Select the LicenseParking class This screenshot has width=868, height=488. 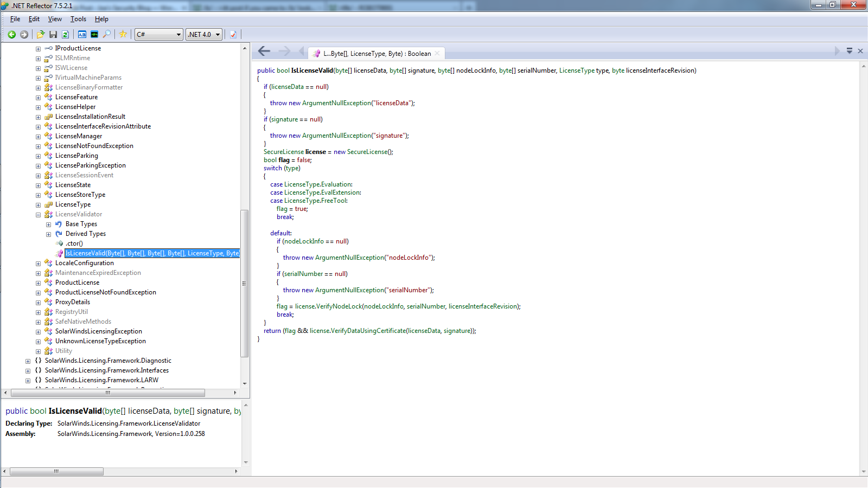pyautogui.click(x=76, y=156)
